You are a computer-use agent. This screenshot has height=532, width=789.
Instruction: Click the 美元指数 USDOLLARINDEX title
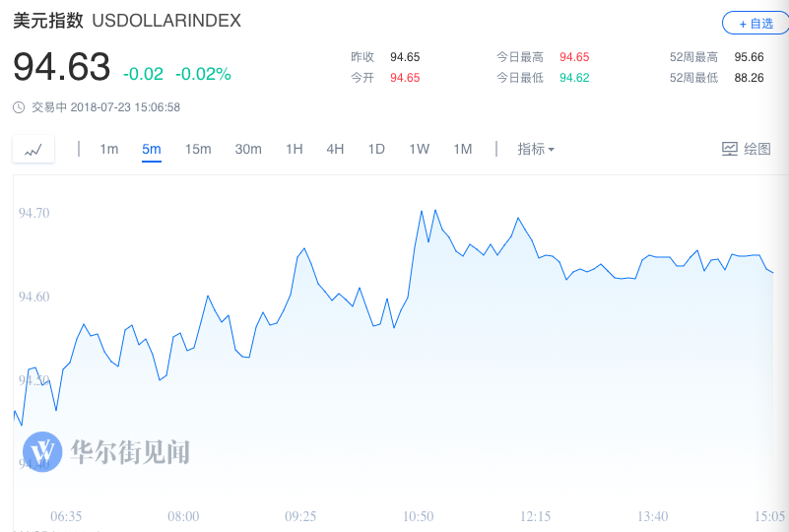coord(127,21)
